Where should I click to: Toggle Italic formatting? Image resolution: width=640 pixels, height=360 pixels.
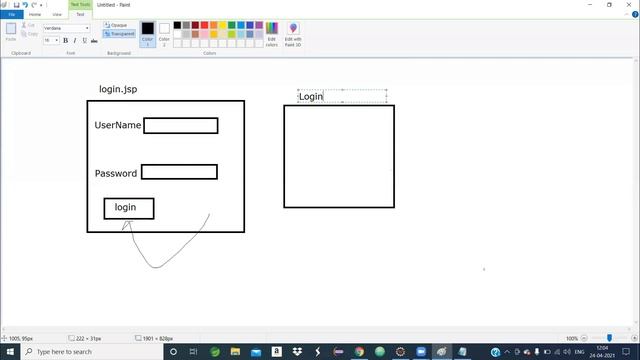[x=75, y=40]
